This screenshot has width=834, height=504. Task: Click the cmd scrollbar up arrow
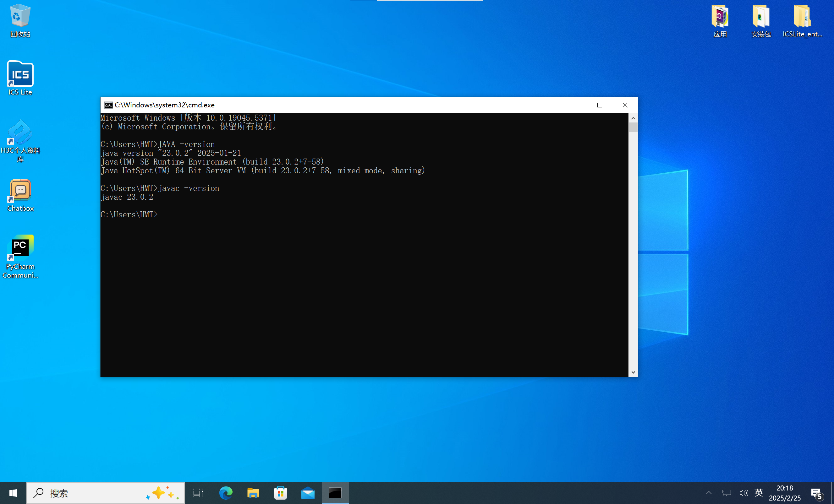(x=633, y=118)
